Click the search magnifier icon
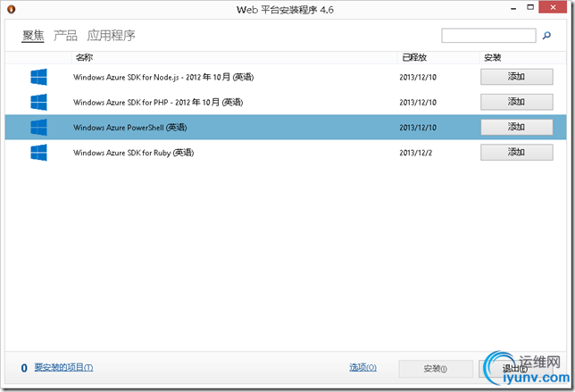 pos(546,36)
